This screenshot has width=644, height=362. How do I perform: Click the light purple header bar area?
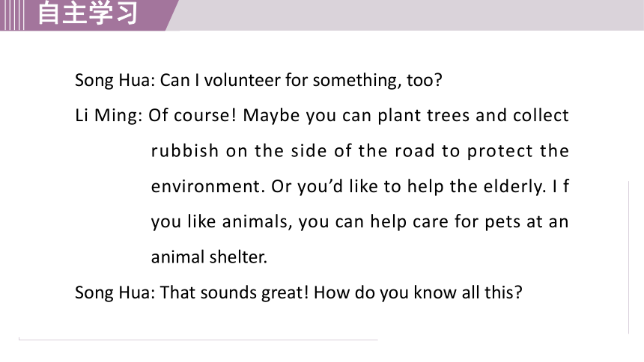pos(407,15)
